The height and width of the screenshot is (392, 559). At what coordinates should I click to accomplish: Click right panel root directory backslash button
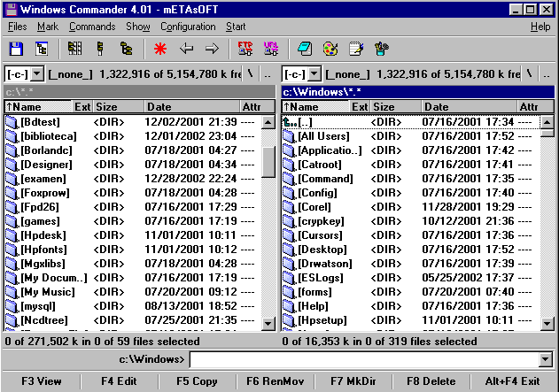pos(530,74)
